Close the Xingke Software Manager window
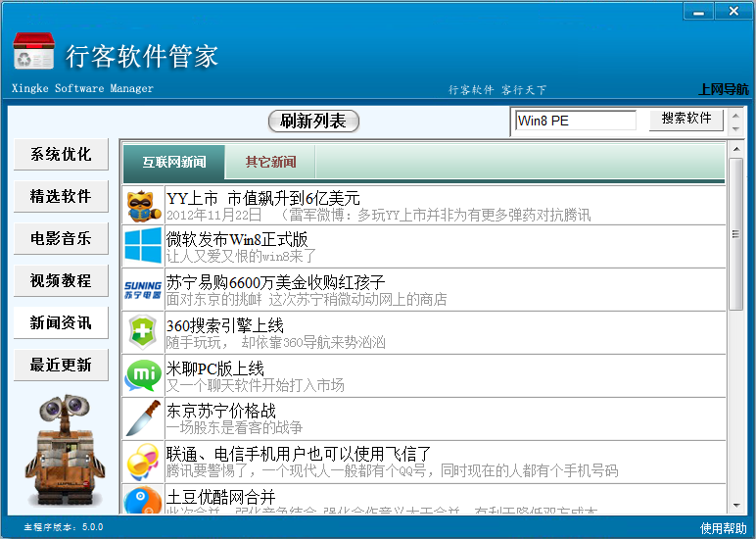Screen dimensions: 756x539 pyautogui.click(x=733, y=11)
